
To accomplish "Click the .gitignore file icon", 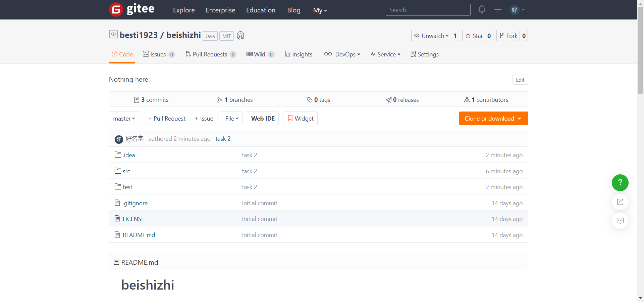I will [x=117, y=203].
